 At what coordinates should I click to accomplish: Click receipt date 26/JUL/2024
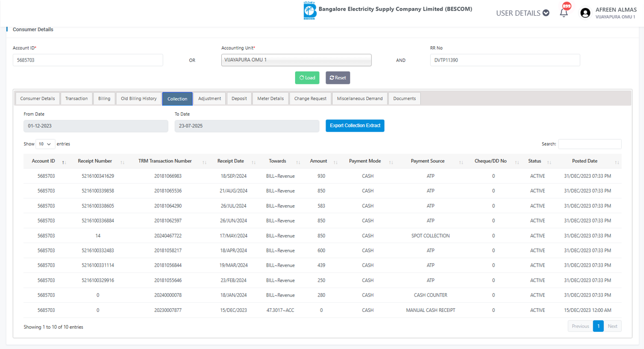coord(233,206)
